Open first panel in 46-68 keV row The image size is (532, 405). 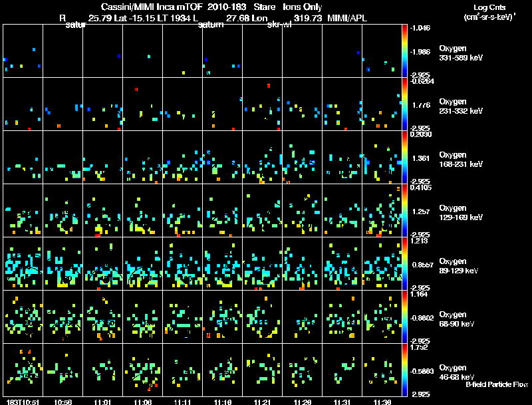click(x=23, y=370)
